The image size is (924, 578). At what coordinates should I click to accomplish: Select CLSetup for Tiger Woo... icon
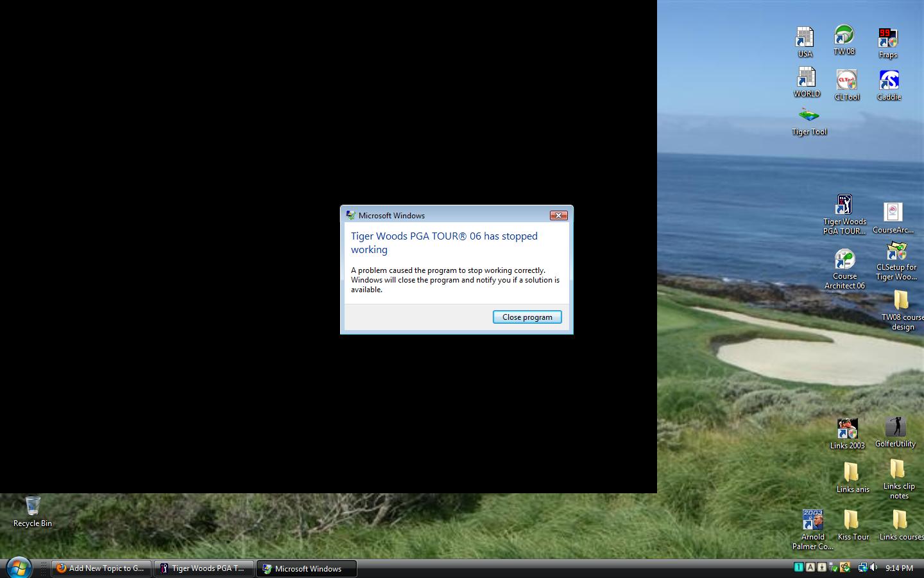(896, 261)
